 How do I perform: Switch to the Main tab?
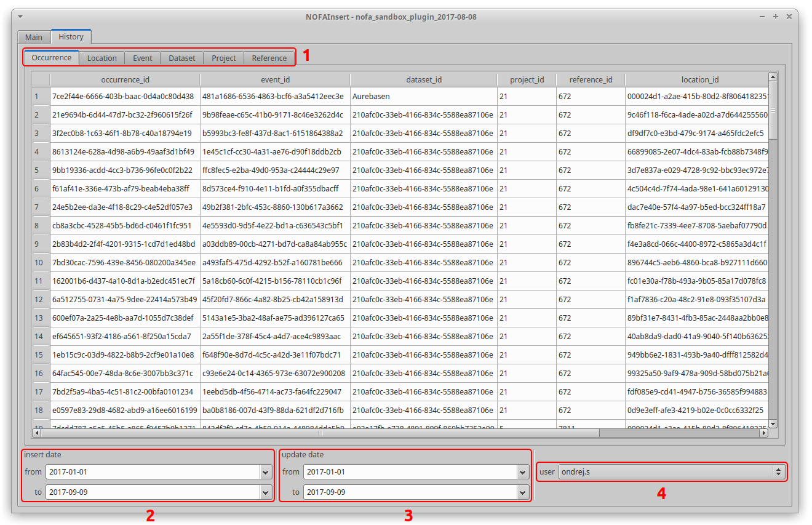coord(34,37)
